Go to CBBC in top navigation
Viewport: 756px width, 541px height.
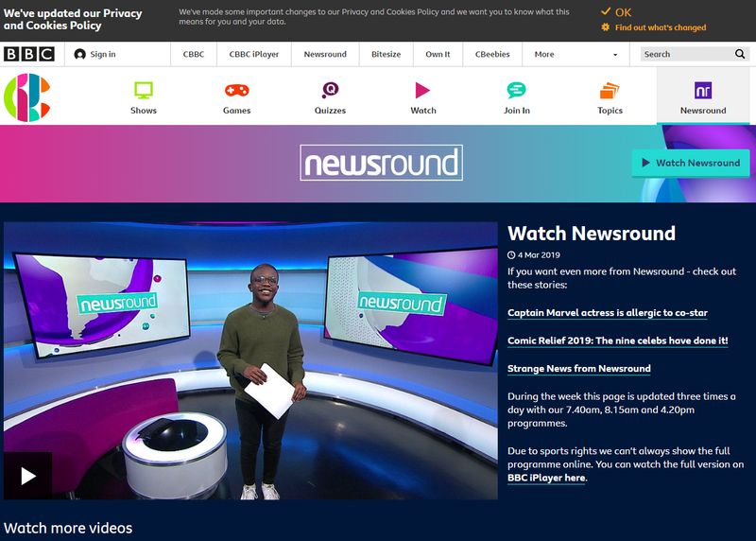click(x=194, y=54)
